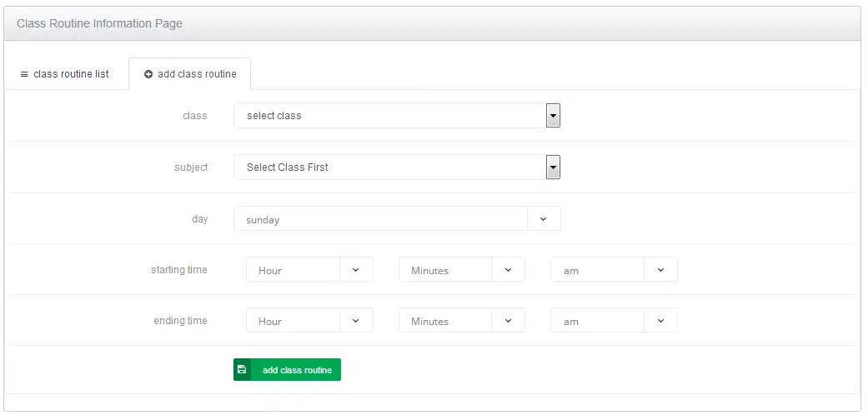Click the starting time Minutes chevron
Image resolution: width=868 pixels, height=415 pixels.
(508, 270)
